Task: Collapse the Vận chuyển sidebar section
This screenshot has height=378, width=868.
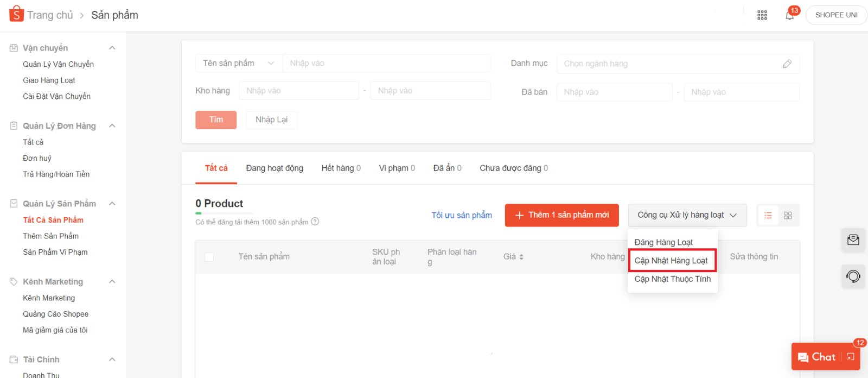Action: [112, 48]
